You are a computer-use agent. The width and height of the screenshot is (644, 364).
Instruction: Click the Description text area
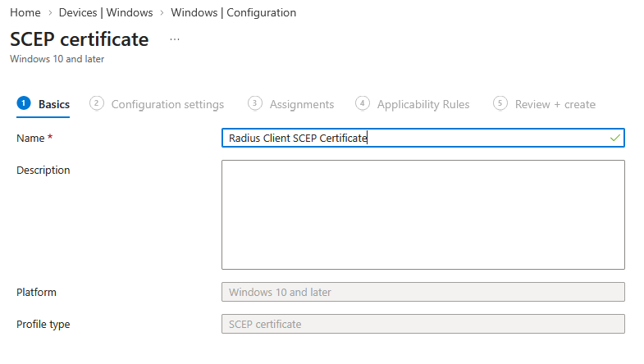coord(423,215)
